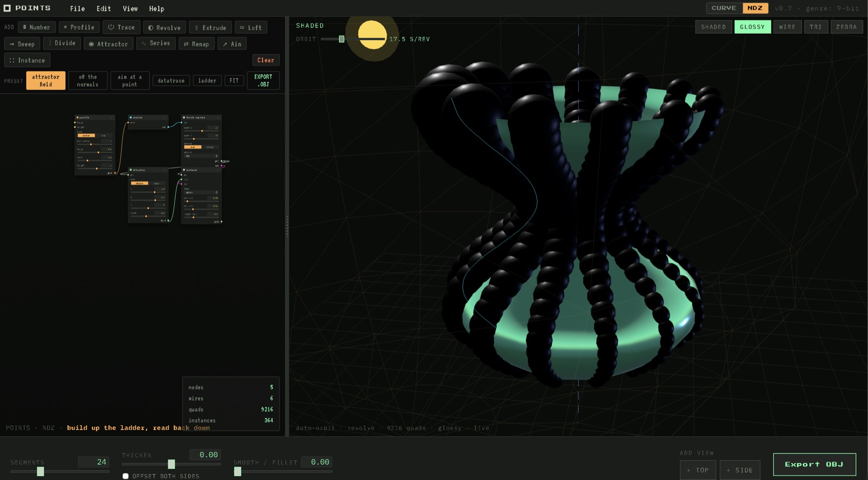
Task: Adjust the SEGMENTS slider handle
Action: click(40, 471)
